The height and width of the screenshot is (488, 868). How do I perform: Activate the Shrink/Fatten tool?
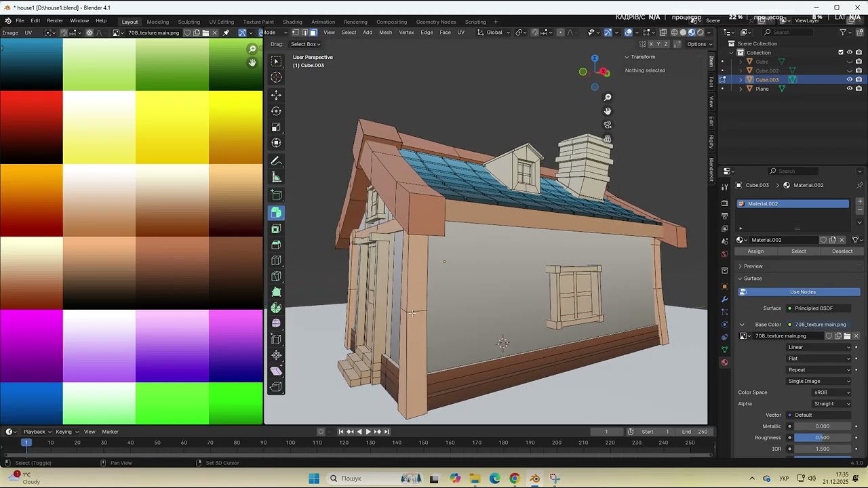(276, 356)
